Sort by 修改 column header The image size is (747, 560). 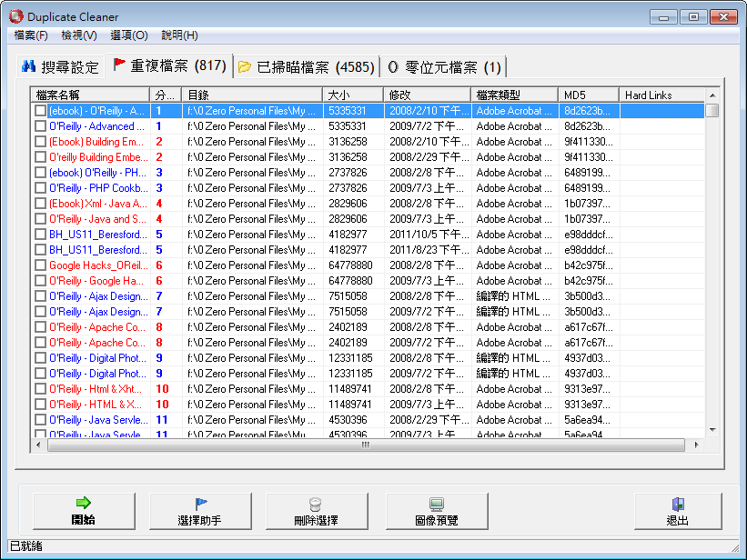[x=427, y=95]
